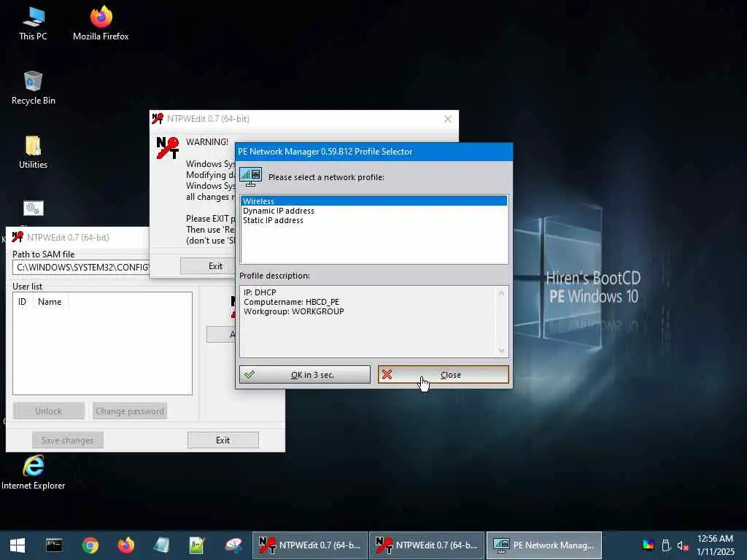This screenshot has height=560, width=747.
Task: Click the network monitor icon in Profile Selector
Action: [x=251, y=176]
